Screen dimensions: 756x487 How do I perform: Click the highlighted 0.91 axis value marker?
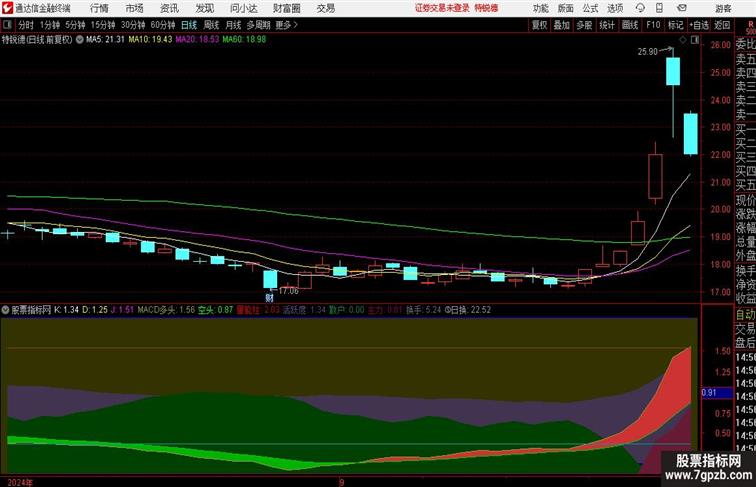(717, 392)
